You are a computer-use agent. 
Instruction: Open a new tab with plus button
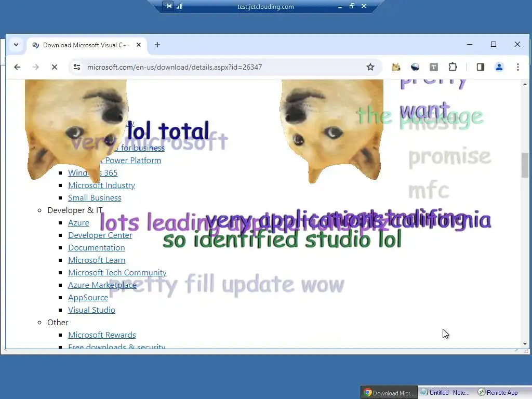pos(157,45)
